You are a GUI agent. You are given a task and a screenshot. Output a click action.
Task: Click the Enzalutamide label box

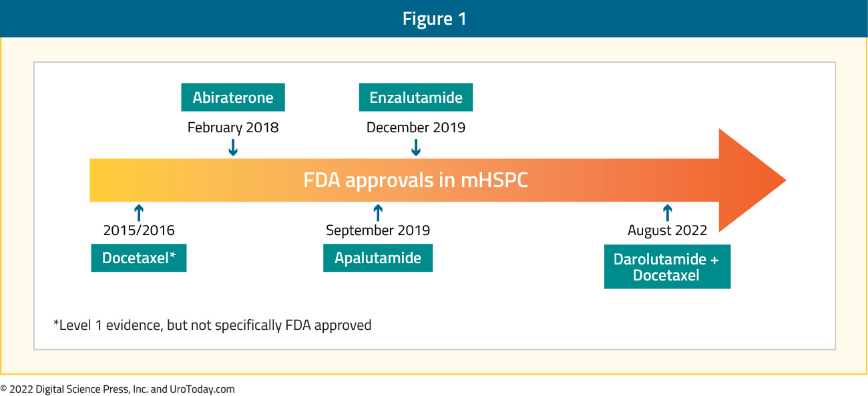pyautogui.click(x=416, y=97)
